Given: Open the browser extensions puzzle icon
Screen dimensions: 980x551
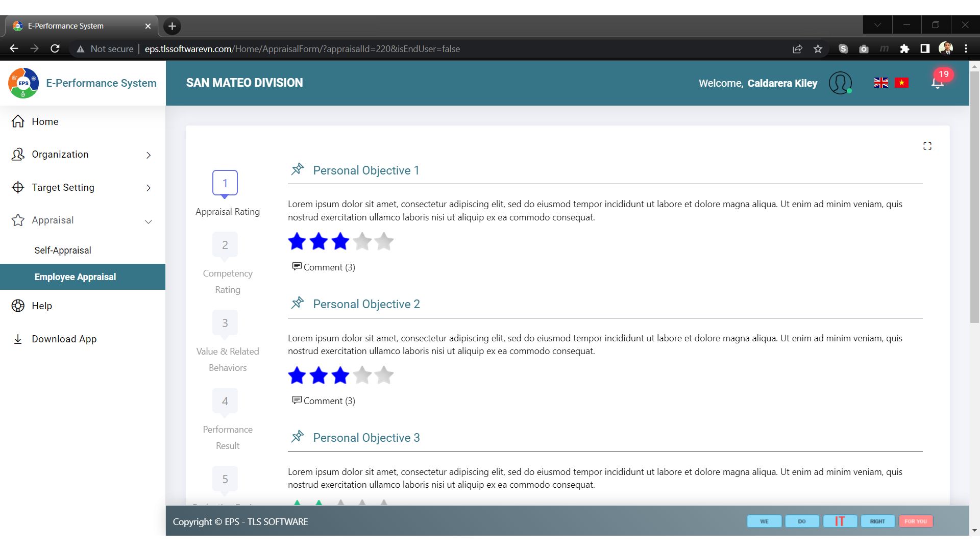Looking at the screenshot, I should coord(904,49).
